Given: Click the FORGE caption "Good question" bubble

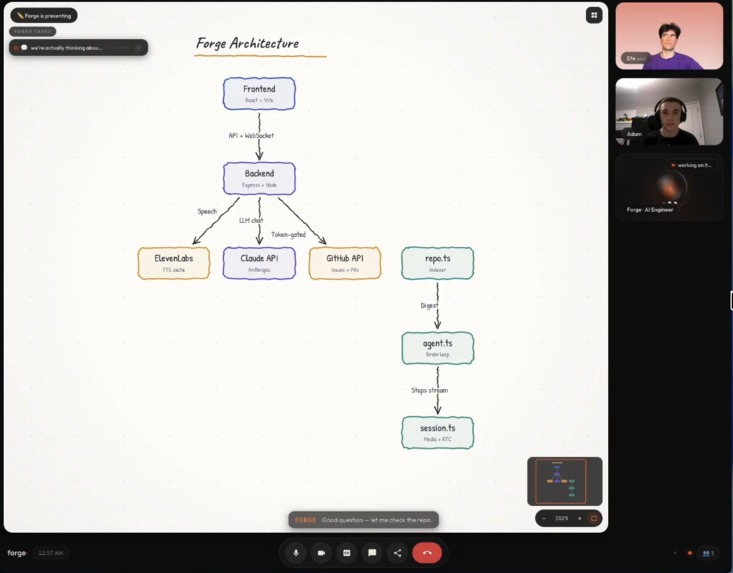Looking at the screenshot, I should [x=364, y=520].
